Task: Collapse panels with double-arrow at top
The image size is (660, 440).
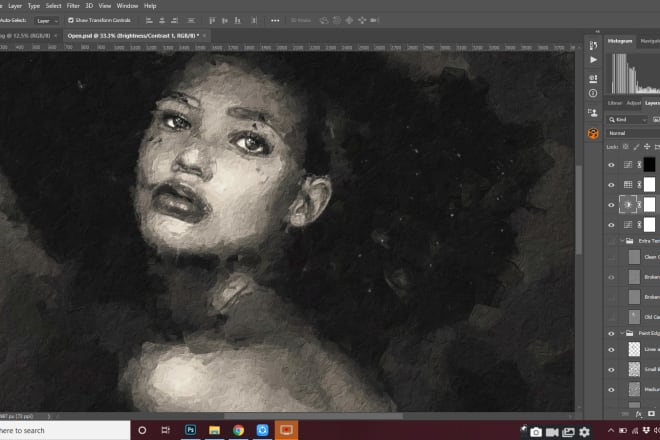Action: [597, 32]
